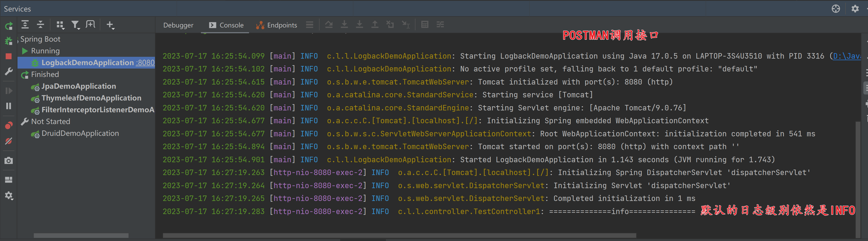Viewport: 868px width, 241px height.
Task: Rerun the application with the green rerun icon
Action: (9, 26)
